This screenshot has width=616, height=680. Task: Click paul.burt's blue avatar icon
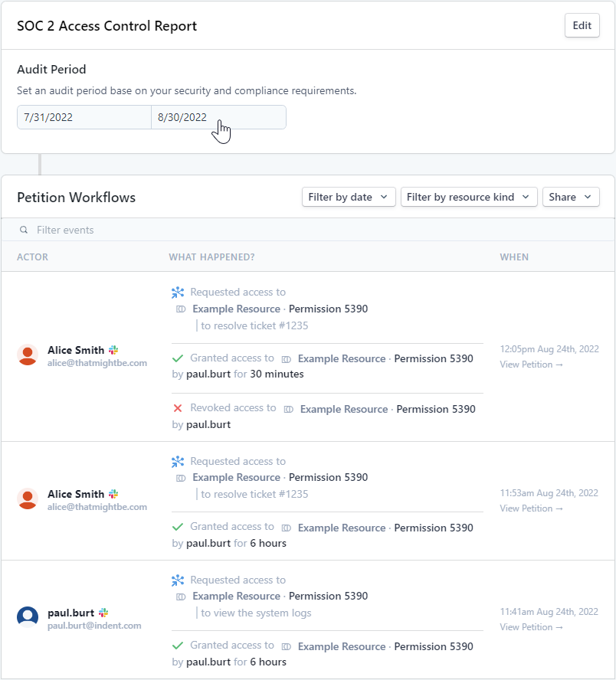(x=28, y=616)
